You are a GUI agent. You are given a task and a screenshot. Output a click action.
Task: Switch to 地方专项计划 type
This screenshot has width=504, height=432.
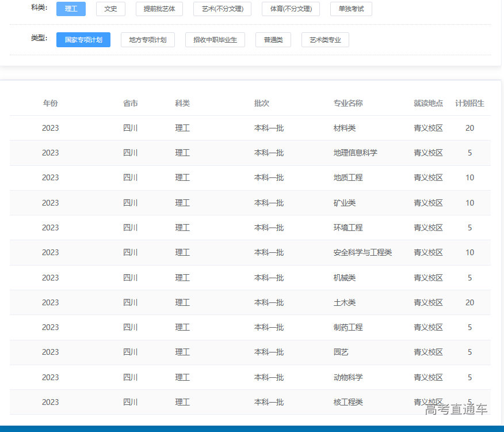pos(148,40)
